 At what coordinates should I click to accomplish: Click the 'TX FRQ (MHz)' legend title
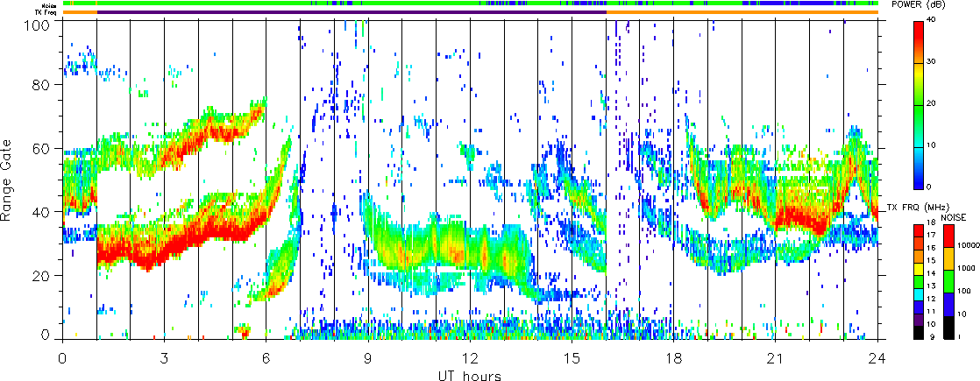[x=919, y=208]
